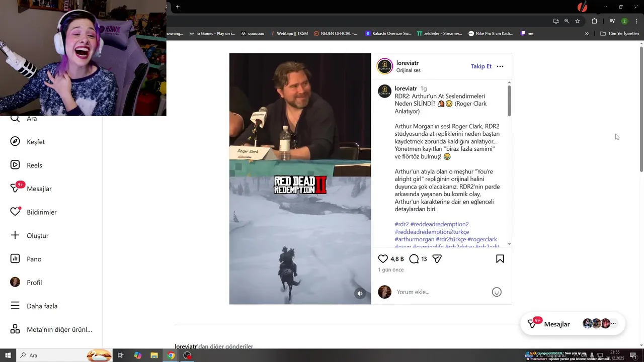This screenshot has height=362, width=644.
Task: Open Nike Pro 8 cm bookmark
Action: pyautogui.click(x=491, y=34)
